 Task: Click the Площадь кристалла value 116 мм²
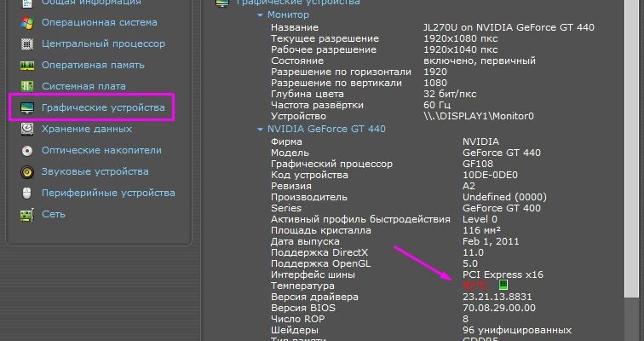coord(482,230)
